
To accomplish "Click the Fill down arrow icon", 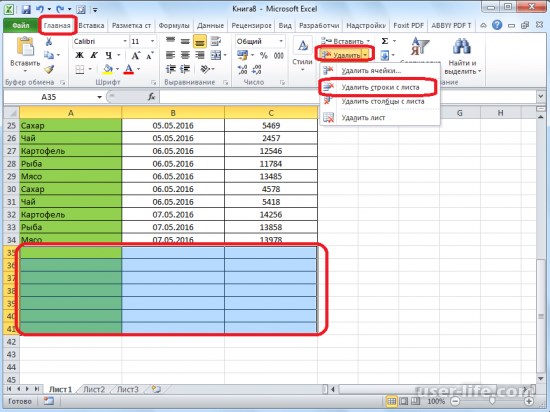I will (x=385, y=55).
